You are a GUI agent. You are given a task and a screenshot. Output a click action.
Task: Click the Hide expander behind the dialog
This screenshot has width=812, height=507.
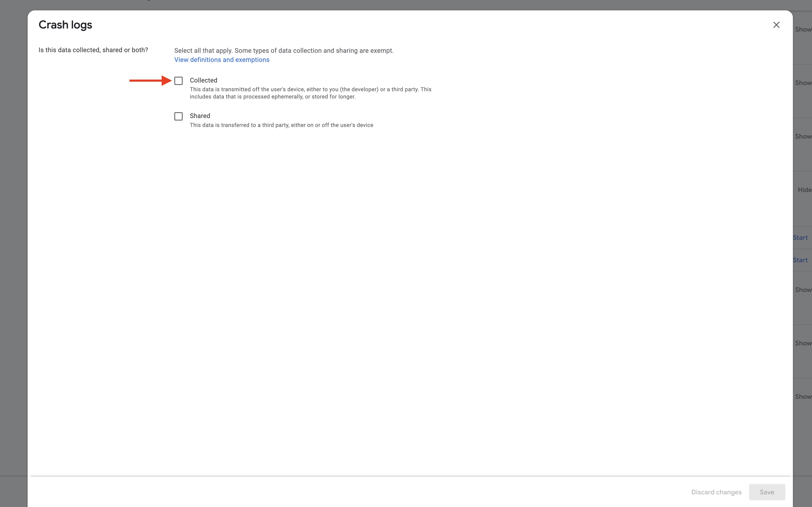pyautogui.click(x=804, y=190)
